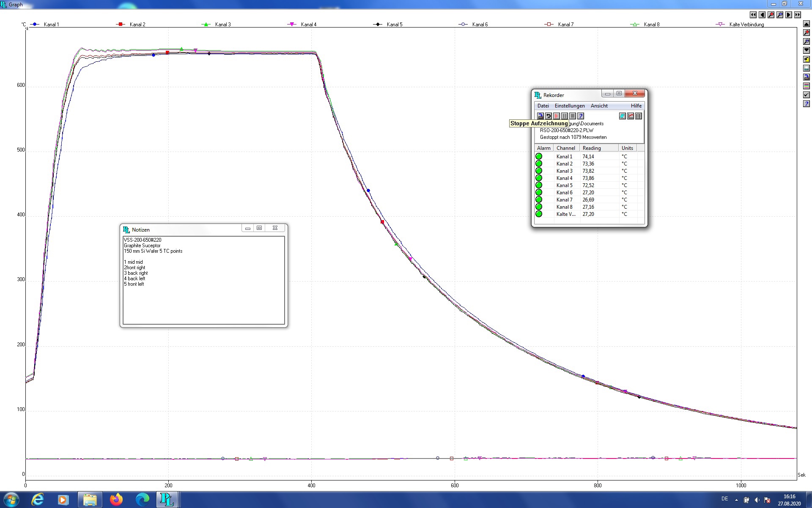
Task: Open the Datei menu in Rekorder
Action: point(543,106)
